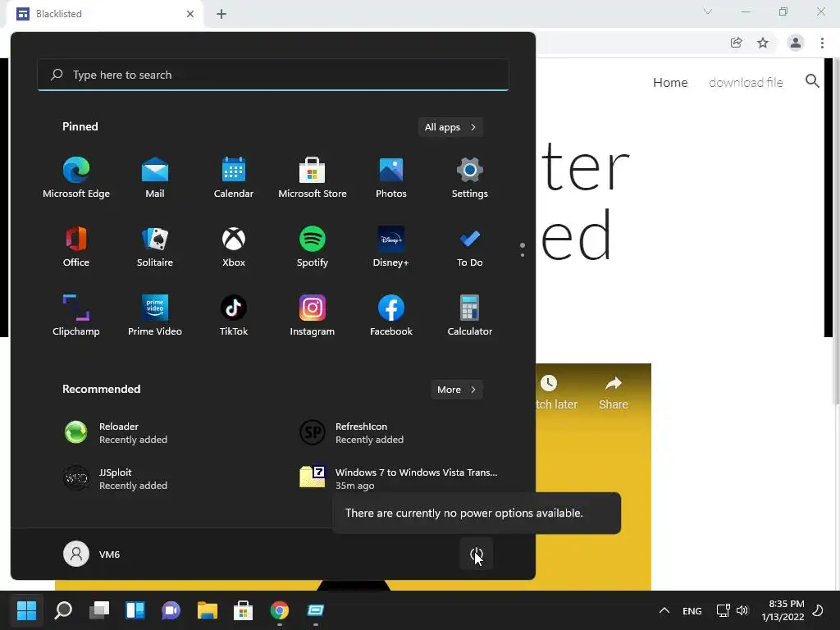Bookmark this page with star icon
The height and width of the screenshot is (630, 840).
[763, 43]
